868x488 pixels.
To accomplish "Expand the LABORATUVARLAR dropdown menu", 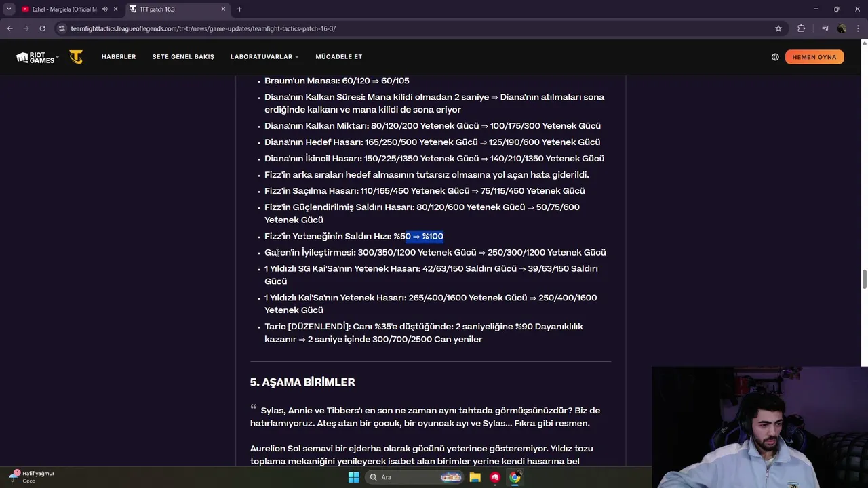I will [x=264, y=57].
